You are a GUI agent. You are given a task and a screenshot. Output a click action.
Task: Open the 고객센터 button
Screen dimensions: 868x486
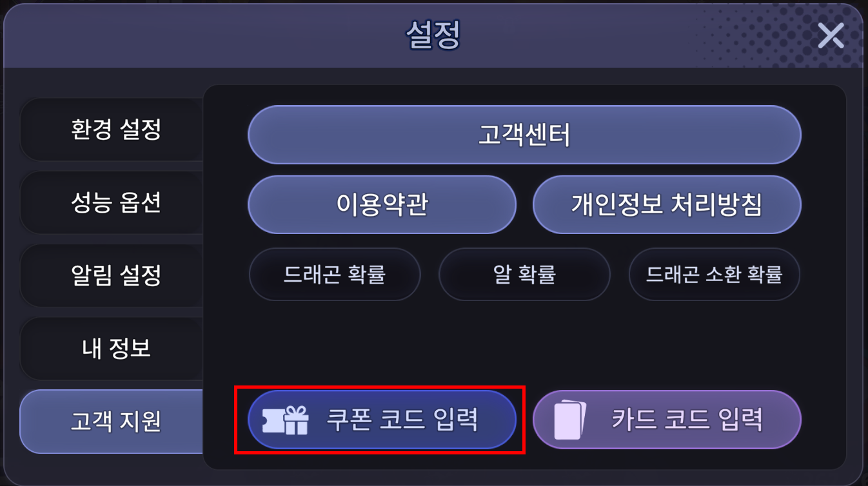(x=524, y=135)
